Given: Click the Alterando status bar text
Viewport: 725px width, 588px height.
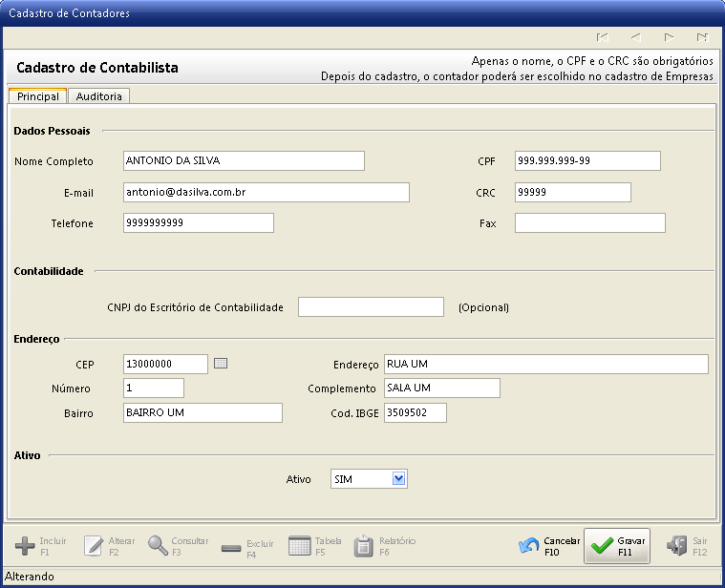Looking at the screenshot, I should click(x=29, y=577).
